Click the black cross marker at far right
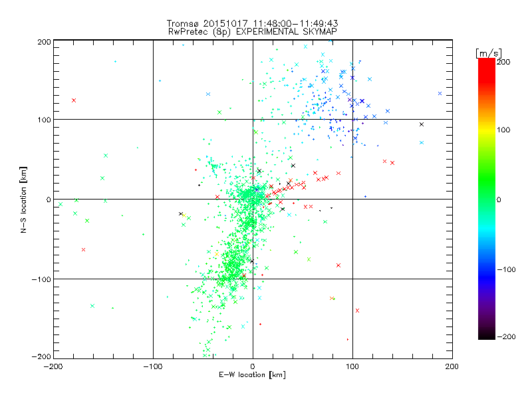Viewport: 532px width, 399px height. tap(422, 124)
